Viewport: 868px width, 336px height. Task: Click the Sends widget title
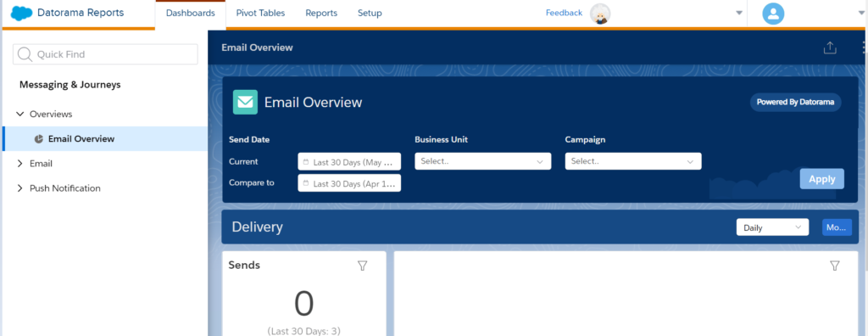tap(244, 265)
